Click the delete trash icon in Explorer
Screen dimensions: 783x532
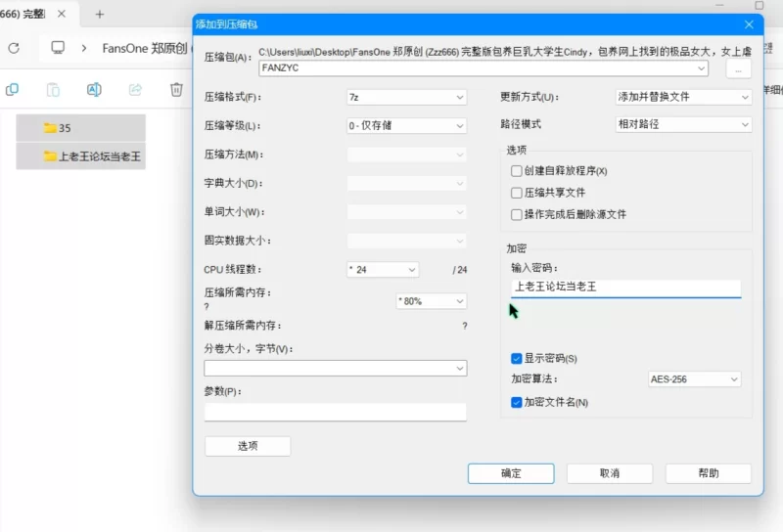pos(176,90)
